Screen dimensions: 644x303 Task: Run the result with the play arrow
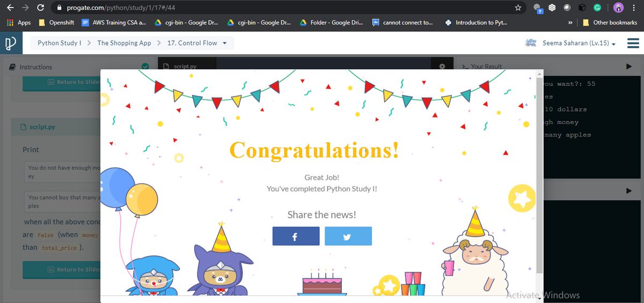(x=629, y=66)
